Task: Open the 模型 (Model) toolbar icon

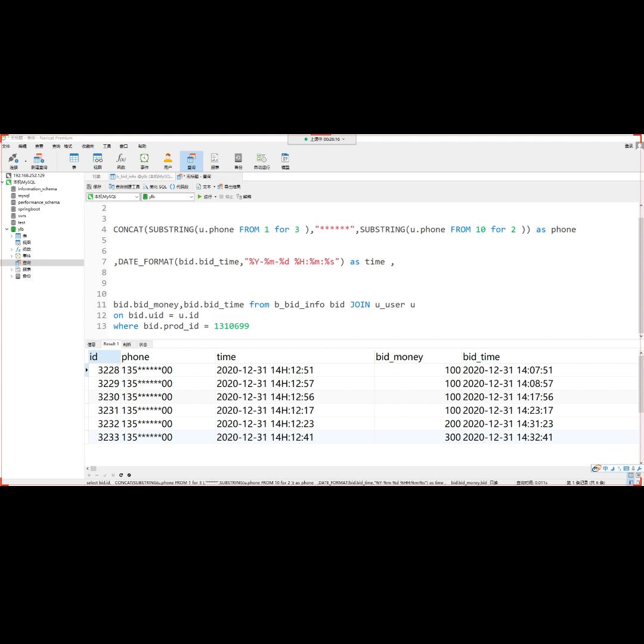Action: click(285, 160)
